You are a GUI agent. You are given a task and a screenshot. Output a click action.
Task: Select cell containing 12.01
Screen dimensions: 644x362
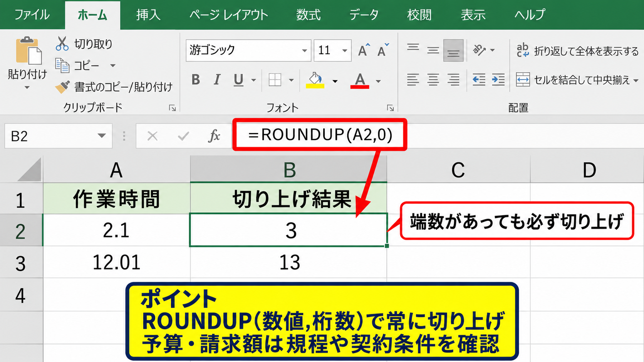pyautogui.click(x=116, y=262)
